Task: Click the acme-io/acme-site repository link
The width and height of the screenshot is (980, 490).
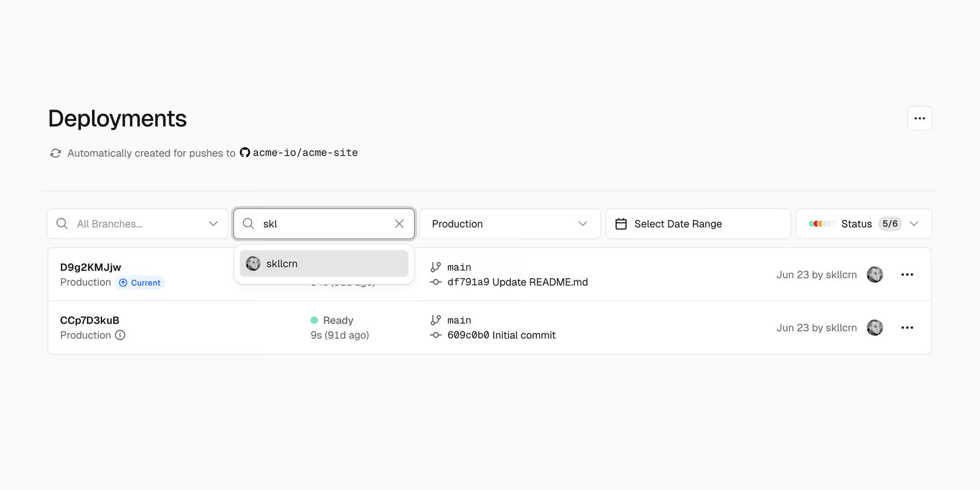Action: (x=305, y=153)
